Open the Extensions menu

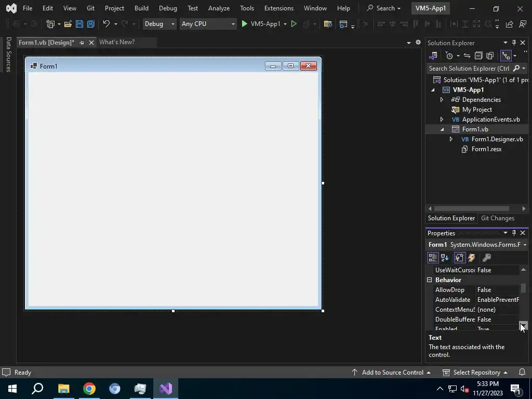pos(279,8)
